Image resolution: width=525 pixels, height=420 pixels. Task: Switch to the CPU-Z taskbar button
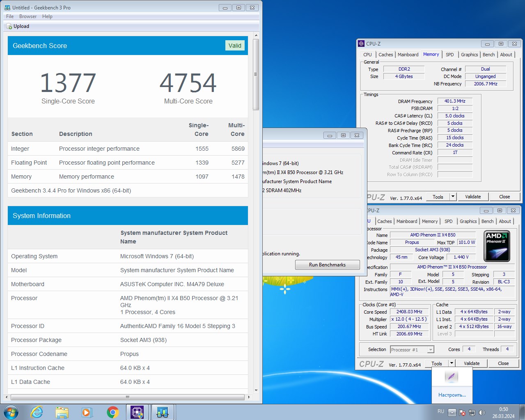pos(137,412)
